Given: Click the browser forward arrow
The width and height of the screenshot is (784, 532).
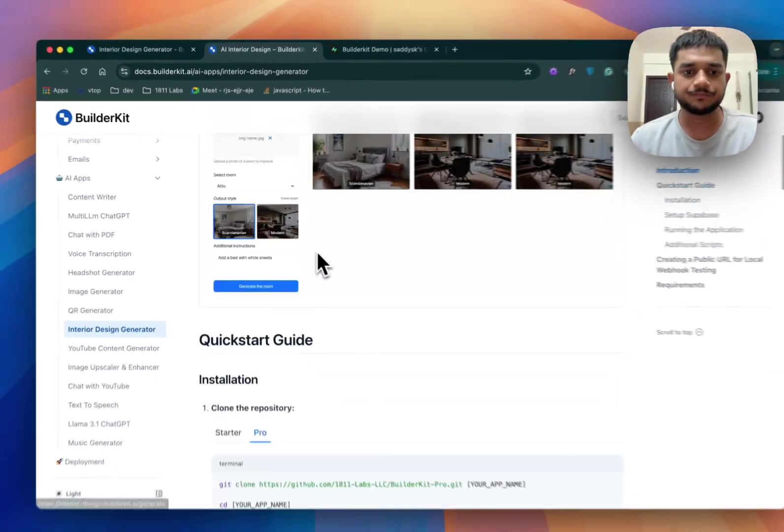Looking at the screenshot, I should (65, 71).
